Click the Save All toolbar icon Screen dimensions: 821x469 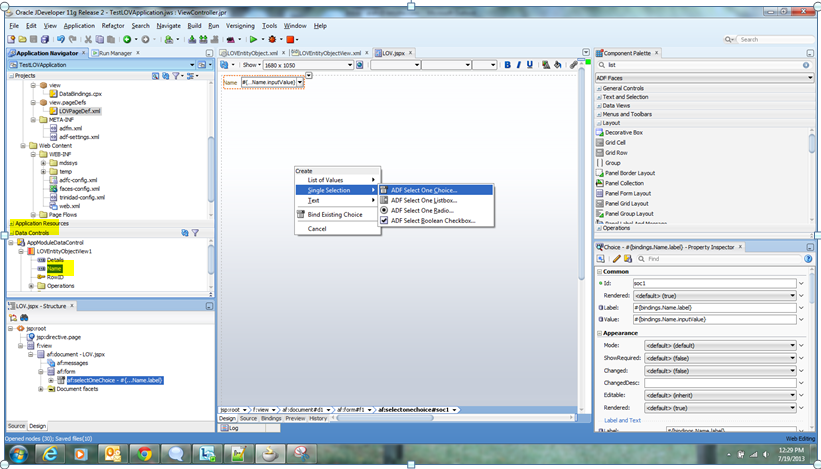point(45,39)
